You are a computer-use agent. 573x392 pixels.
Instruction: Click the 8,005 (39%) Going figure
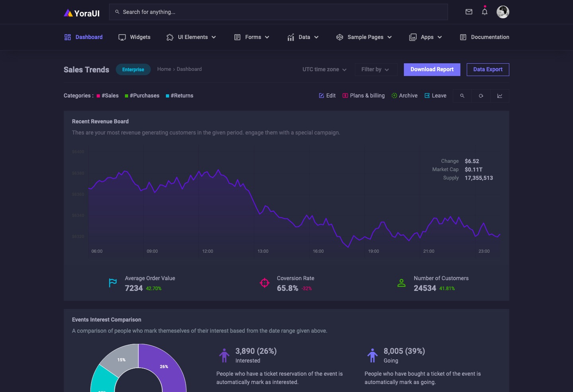404,351
